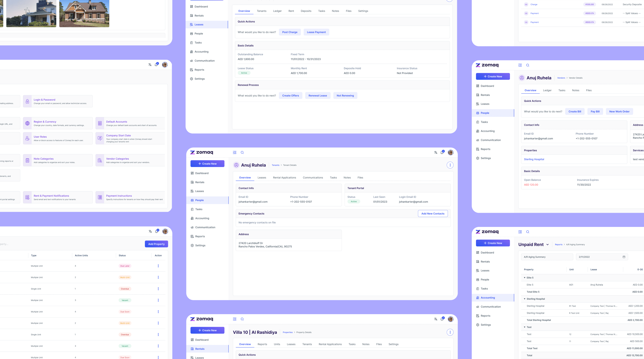Click New Work Order button
Viewport: 644px width, 359px height.
point(619,112)
